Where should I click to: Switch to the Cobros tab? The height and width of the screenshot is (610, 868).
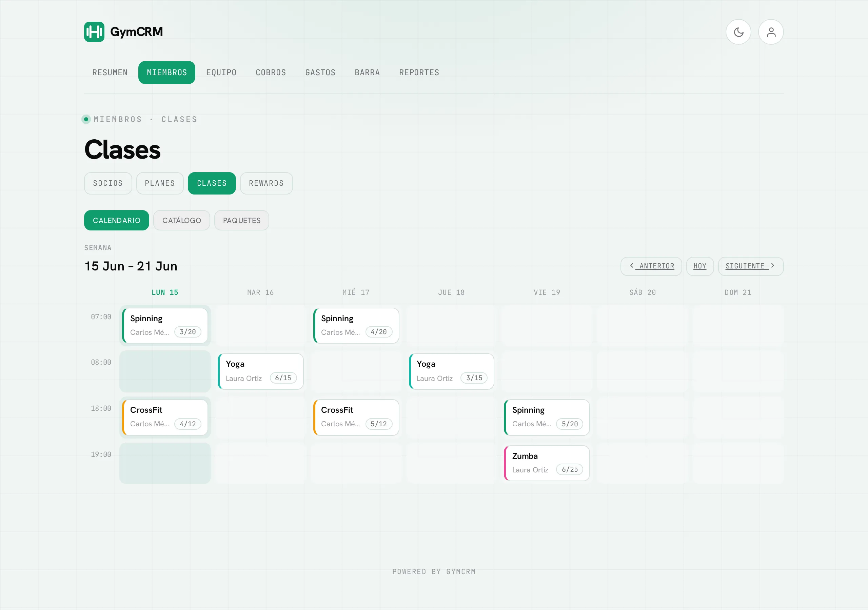click(x=271, y=73)
